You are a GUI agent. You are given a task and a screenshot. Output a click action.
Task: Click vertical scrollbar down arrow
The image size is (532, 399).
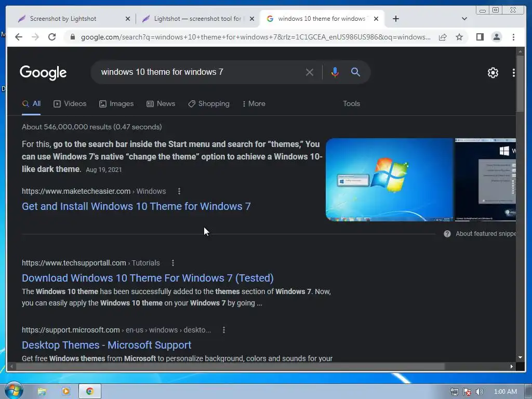click(520, 357)
